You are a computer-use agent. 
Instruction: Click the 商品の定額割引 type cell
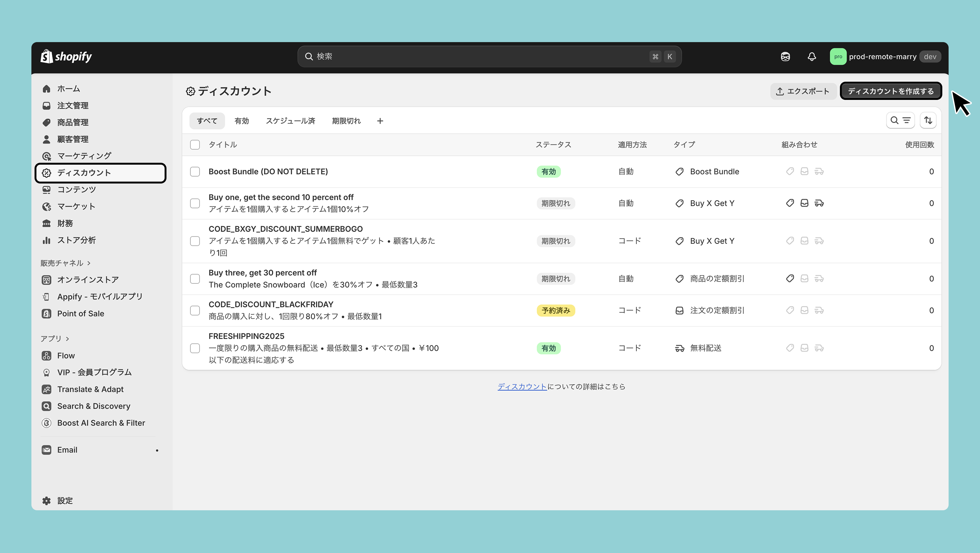point(710,279)
